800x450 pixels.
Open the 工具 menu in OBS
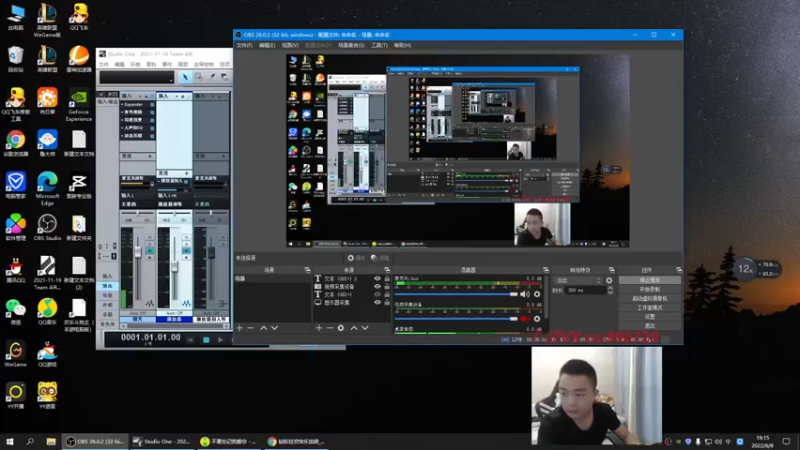click(x=379, y=45)
